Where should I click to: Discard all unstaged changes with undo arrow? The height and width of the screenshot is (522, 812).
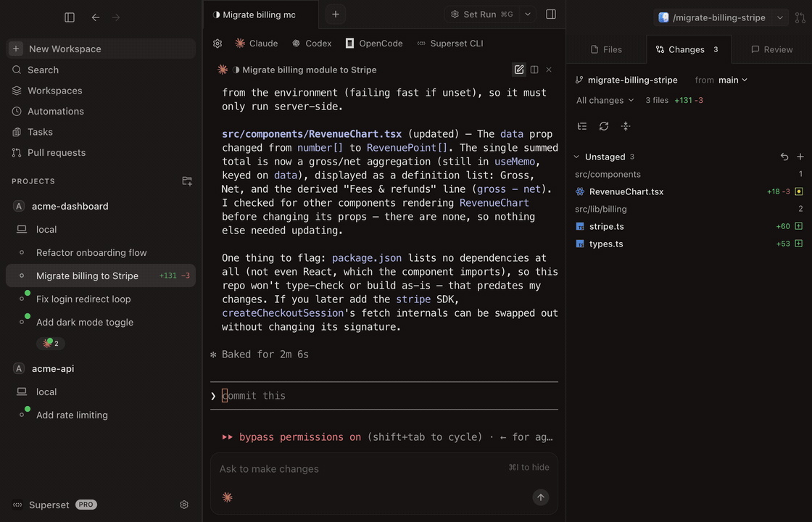coord(784,157)
